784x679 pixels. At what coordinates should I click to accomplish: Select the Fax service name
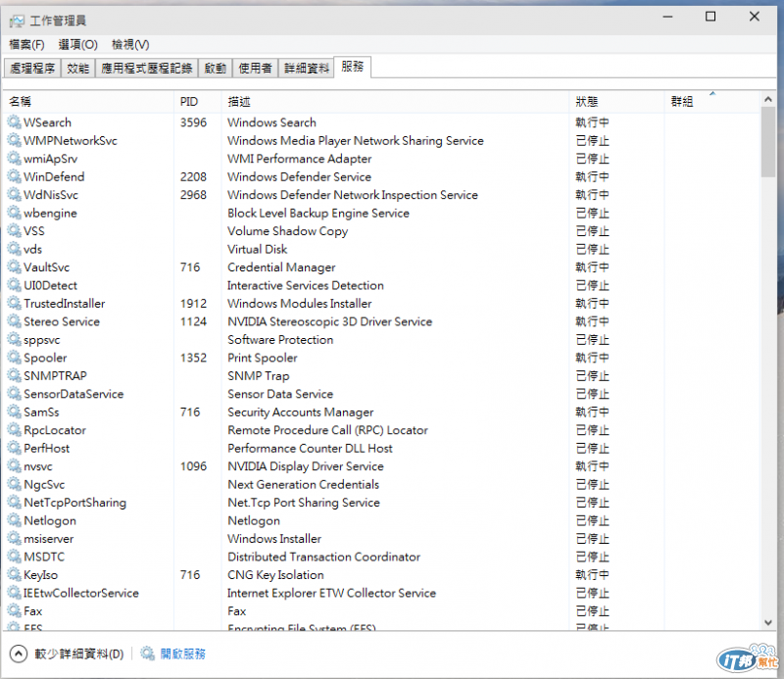(x=33, y=610)
